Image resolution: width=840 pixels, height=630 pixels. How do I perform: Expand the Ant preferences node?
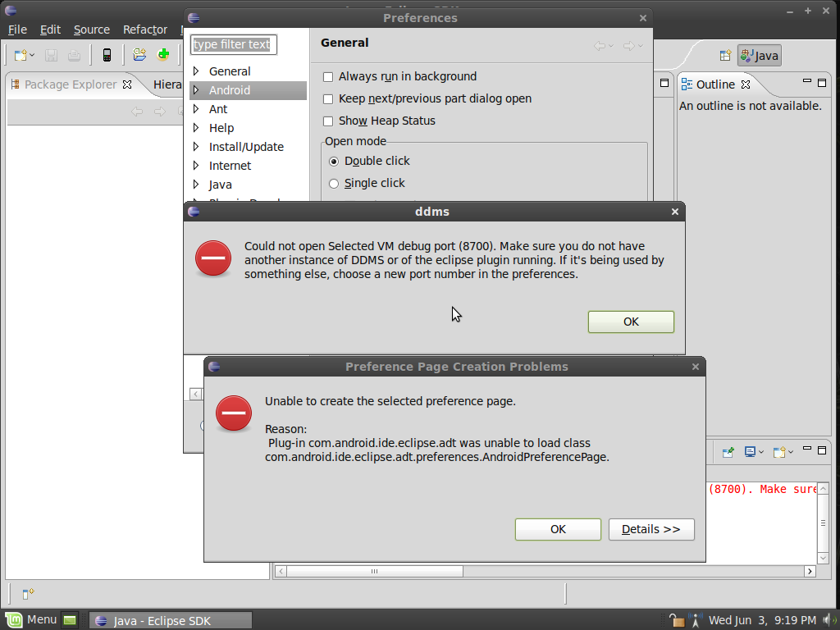[196, 109]
